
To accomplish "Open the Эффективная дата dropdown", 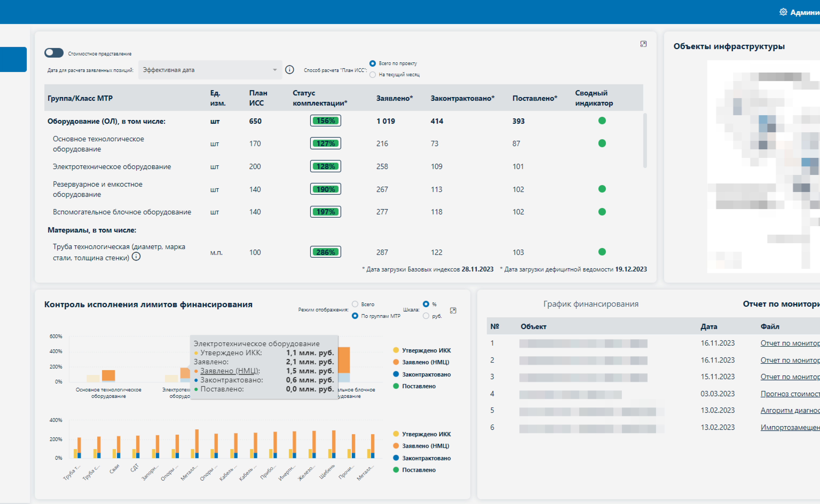I will [x=210, y=70].
